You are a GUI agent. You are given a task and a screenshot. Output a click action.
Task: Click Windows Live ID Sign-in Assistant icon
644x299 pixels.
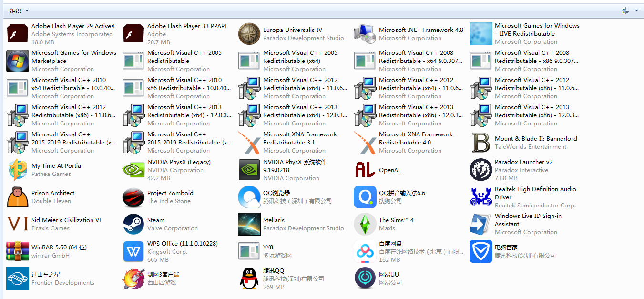point(481,224)
